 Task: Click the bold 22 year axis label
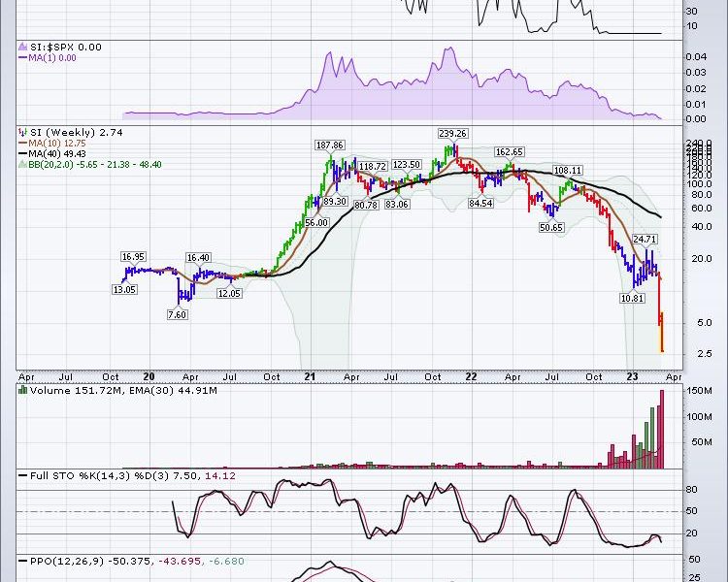(x=471, y=376)
